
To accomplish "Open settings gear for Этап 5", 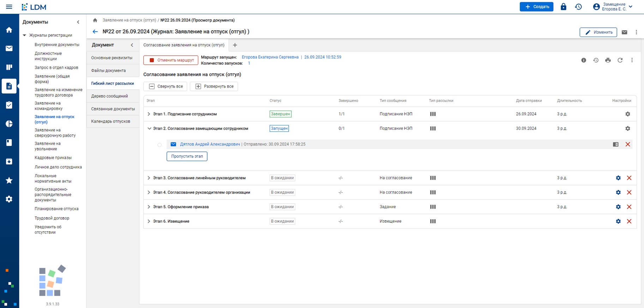I will click(618, 207).
